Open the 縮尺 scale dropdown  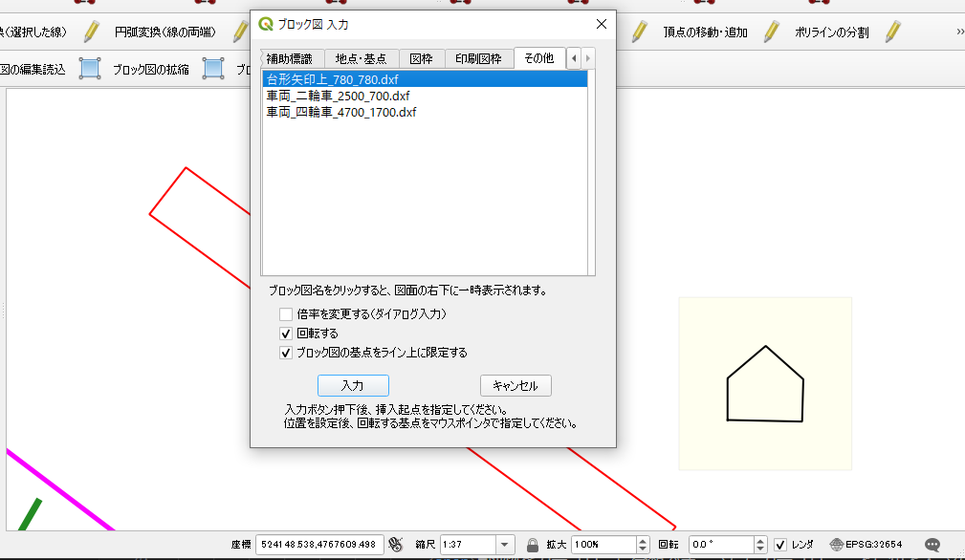pyautogui.click(x=507, y=544)
